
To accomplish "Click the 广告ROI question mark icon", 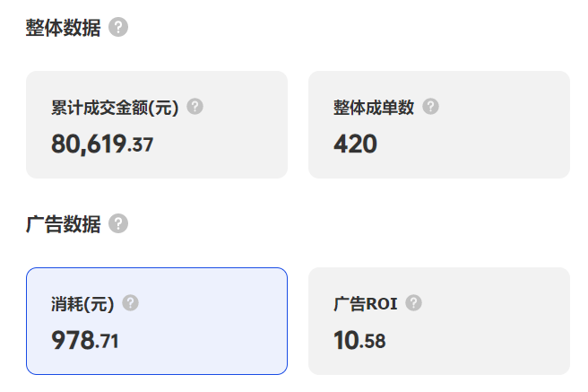I will pyautogui.click(x=413, y=303).
